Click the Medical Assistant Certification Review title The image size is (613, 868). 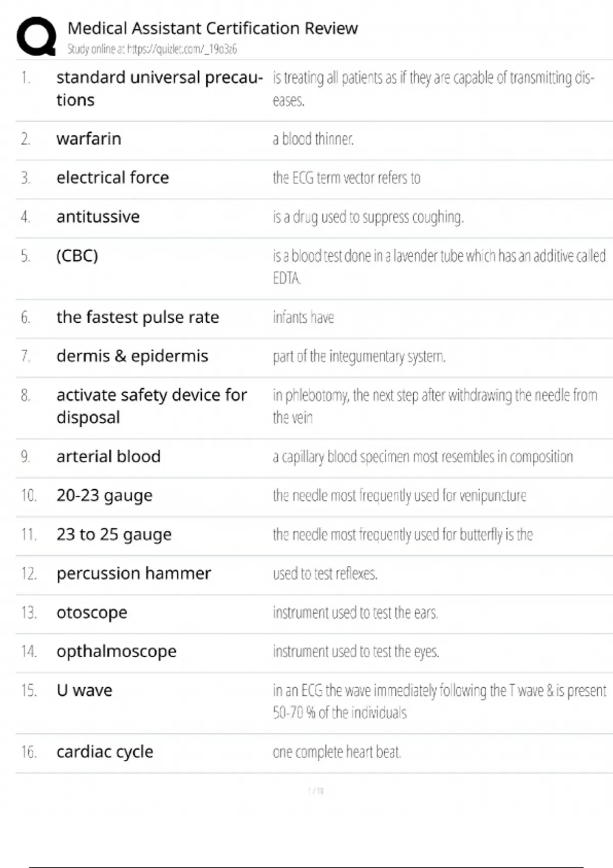213,28
